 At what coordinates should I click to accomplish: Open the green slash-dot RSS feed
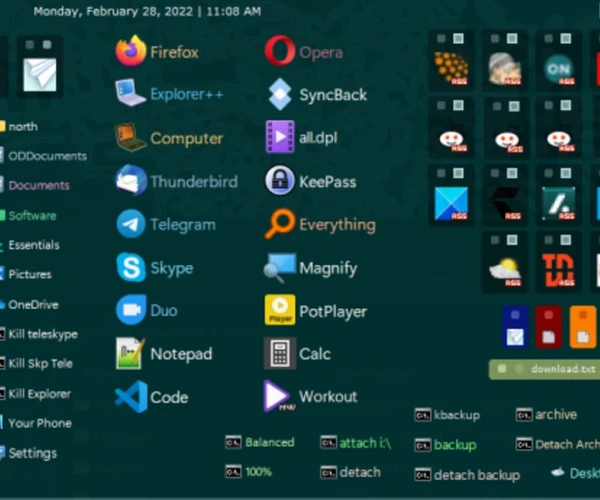(x=559, y=204)
